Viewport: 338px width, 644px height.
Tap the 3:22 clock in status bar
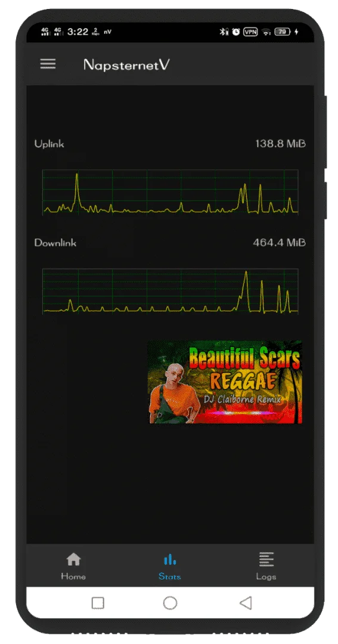(78, 32)
